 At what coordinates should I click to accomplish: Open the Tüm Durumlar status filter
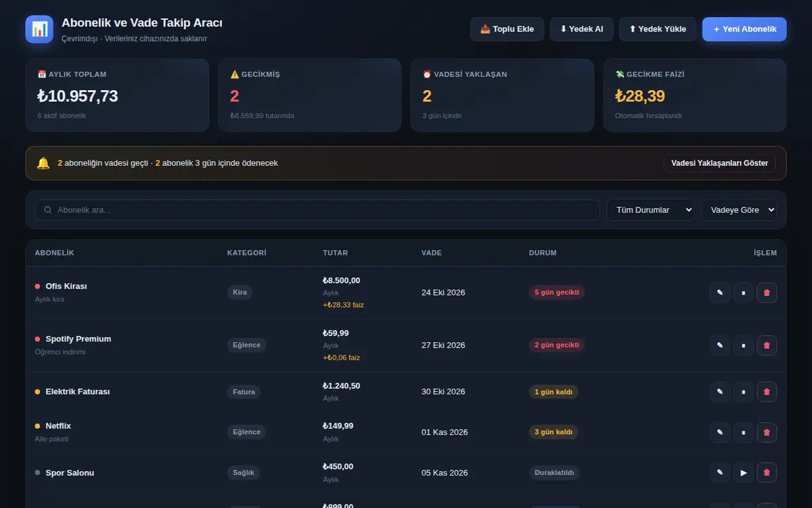coord(650,210)
